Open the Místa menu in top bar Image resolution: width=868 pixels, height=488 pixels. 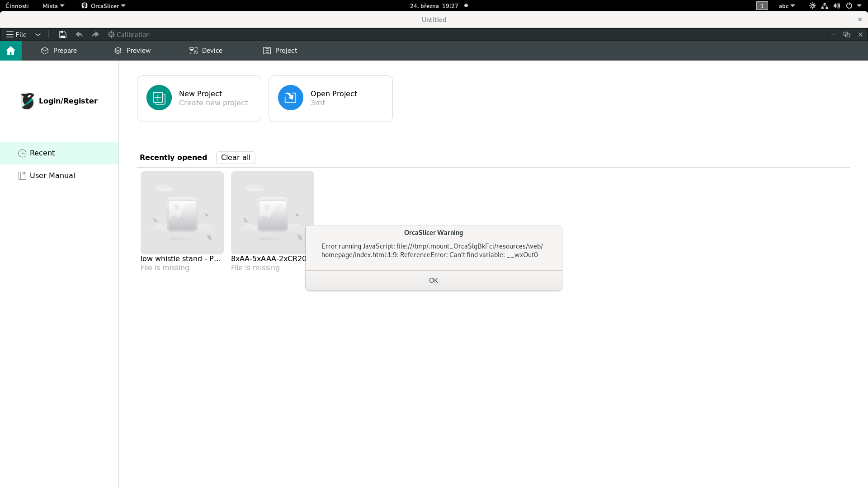pos(53,6)
